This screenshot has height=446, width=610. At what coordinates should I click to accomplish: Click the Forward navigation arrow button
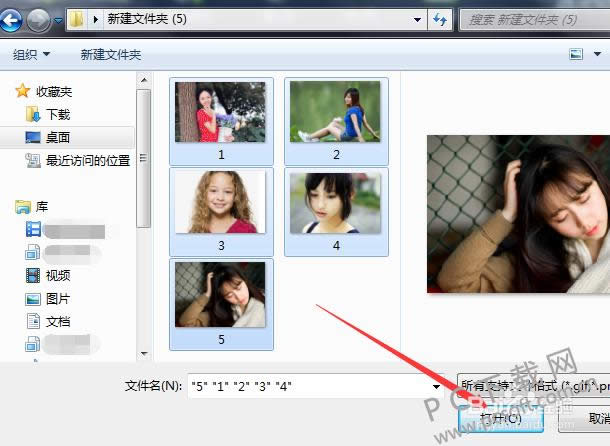tap(39, 19)
